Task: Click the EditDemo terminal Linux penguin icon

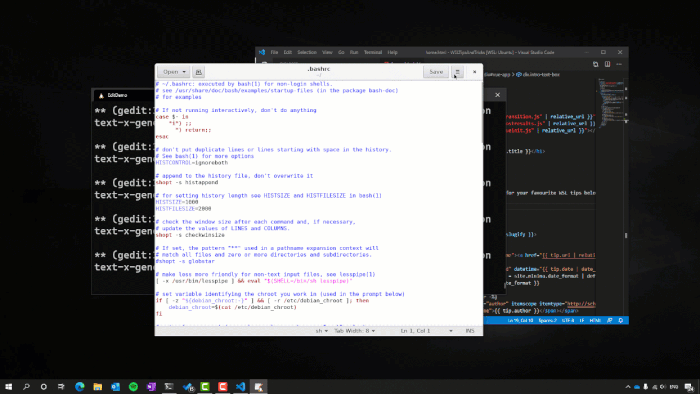Action: pyautogui.click(x=101, y=95)
